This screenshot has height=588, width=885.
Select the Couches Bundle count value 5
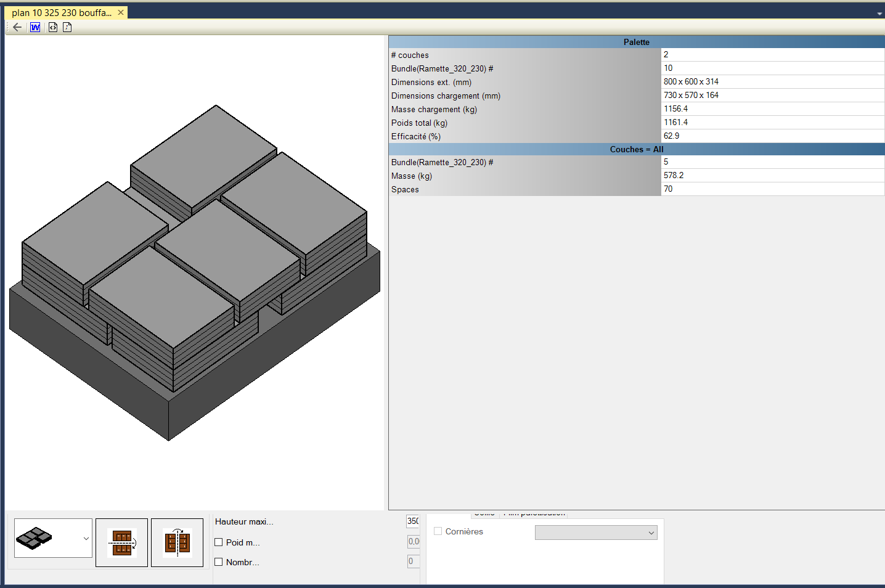(x=773, y=162)
